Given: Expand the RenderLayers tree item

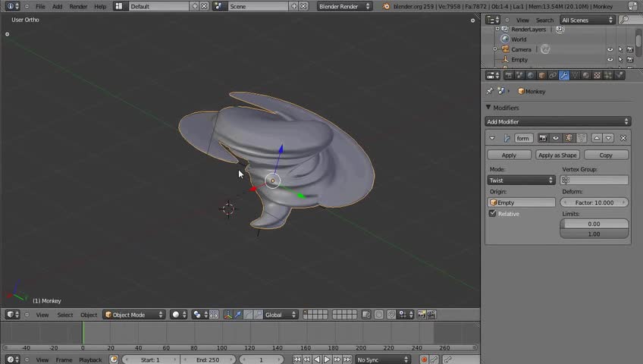Looking at the screenshot, I should click(x=497, y=29).
